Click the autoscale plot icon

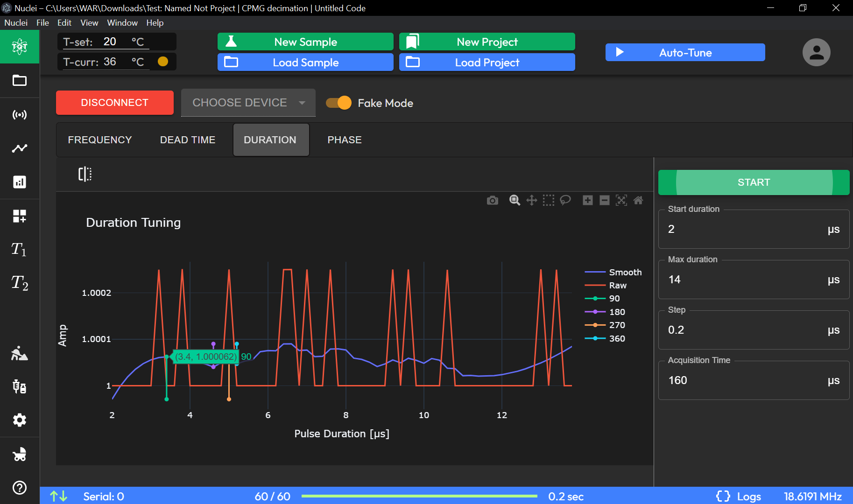point(621,201)
